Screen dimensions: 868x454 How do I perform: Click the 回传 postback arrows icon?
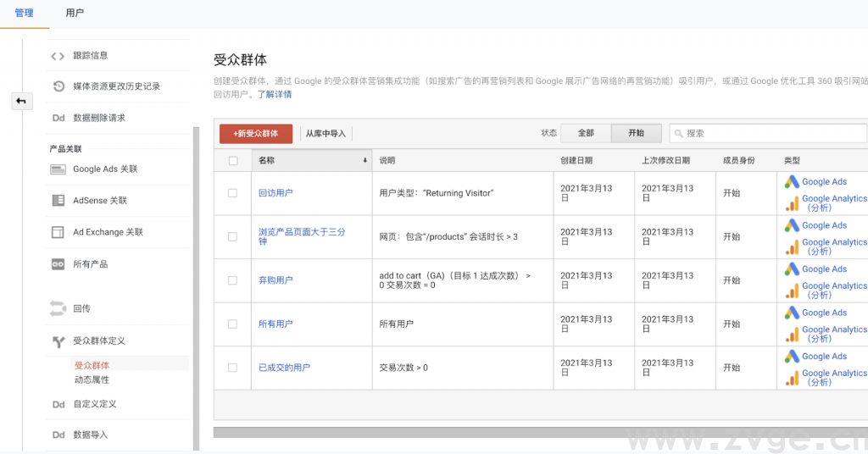(58, 308)
